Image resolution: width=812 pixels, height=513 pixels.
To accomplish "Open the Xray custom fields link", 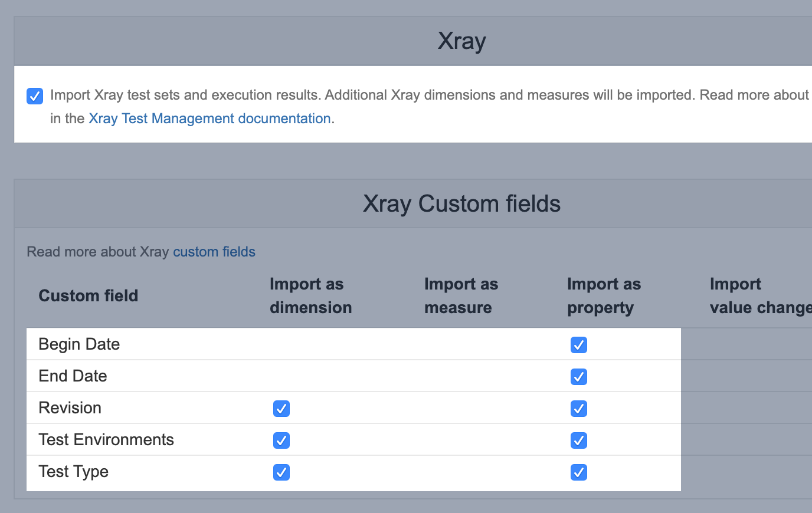I will pos(214,252).
